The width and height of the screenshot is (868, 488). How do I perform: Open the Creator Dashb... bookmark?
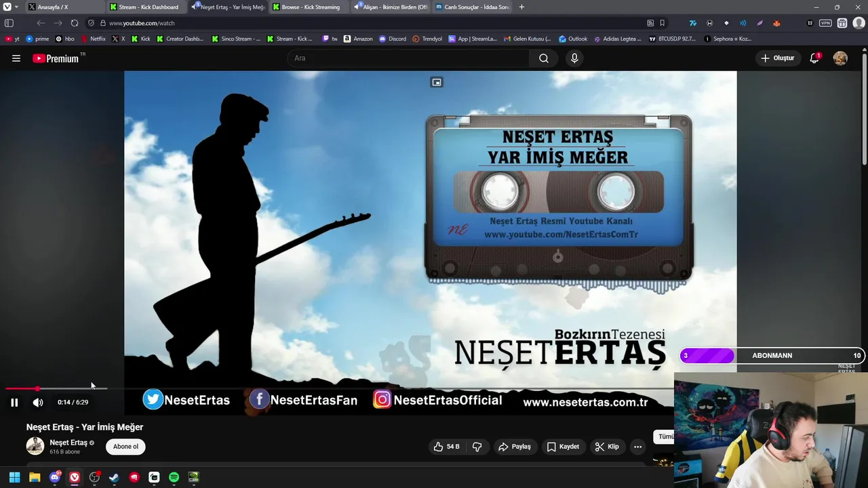coord(180,39)
